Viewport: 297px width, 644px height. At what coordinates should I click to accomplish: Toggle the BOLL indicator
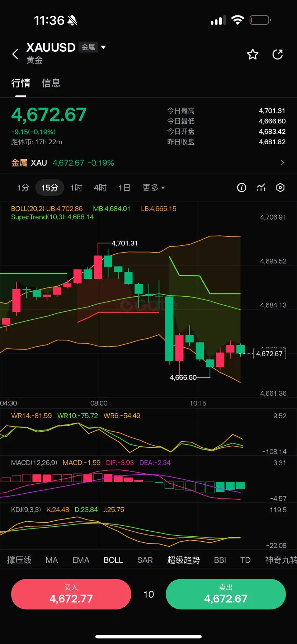(113, 560)
